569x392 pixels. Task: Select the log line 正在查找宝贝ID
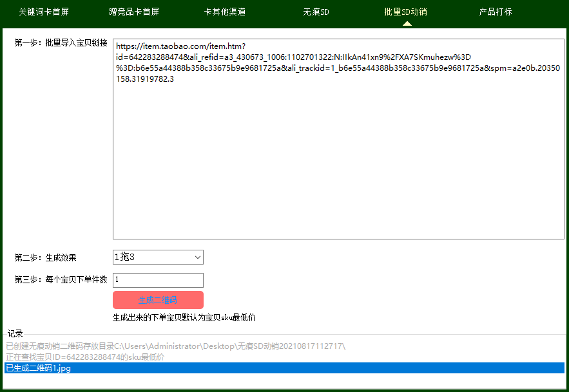[85, 357]
